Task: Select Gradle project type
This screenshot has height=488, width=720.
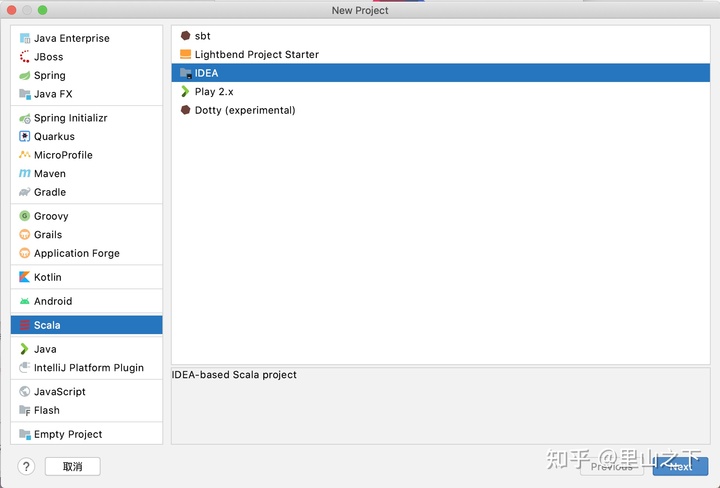Action: tap(86, 192)
